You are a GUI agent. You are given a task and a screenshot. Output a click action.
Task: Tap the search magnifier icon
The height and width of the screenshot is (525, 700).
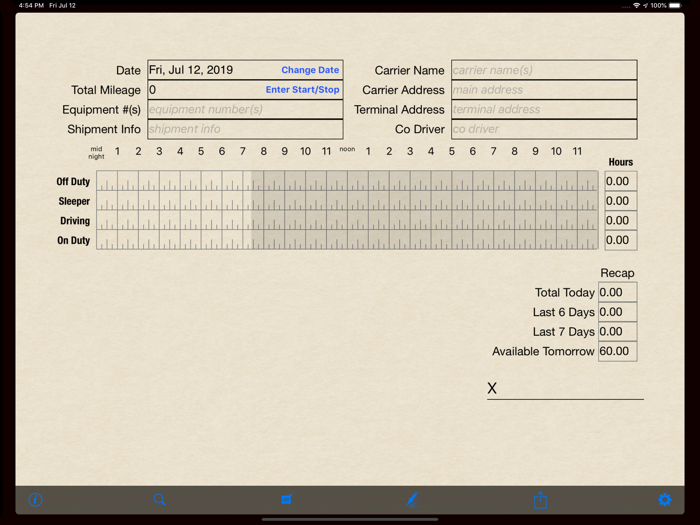(x=159, y=500)
